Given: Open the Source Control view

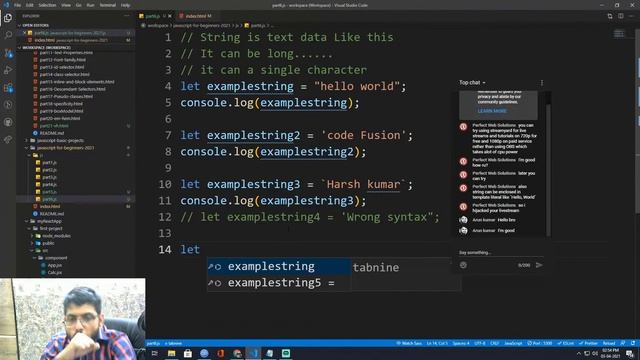Looking at the screenshot, I should coord(8,53).
